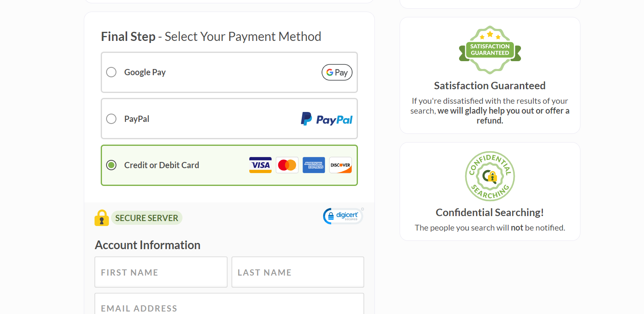Click the Final Step heading
This screenshot has width=644, height=314.
click(x=128, y=36)
